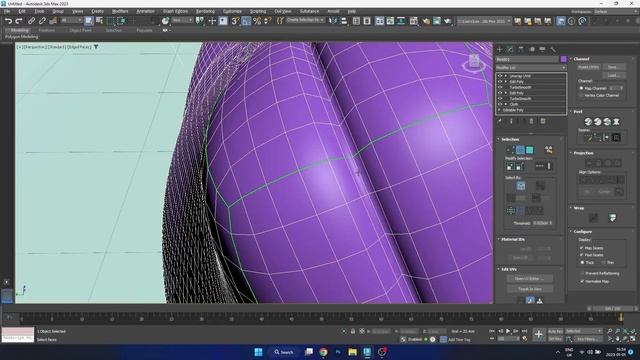Open the Animation menu

145,11
